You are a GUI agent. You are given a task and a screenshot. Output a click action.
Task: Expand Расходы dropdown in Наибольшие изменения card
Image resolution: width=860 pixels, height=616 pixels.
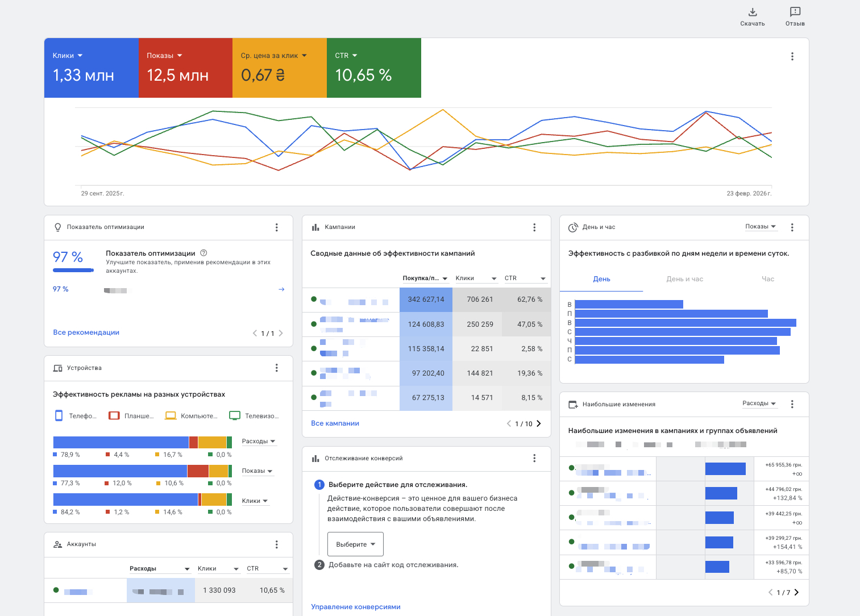click(x=759, y=403)
